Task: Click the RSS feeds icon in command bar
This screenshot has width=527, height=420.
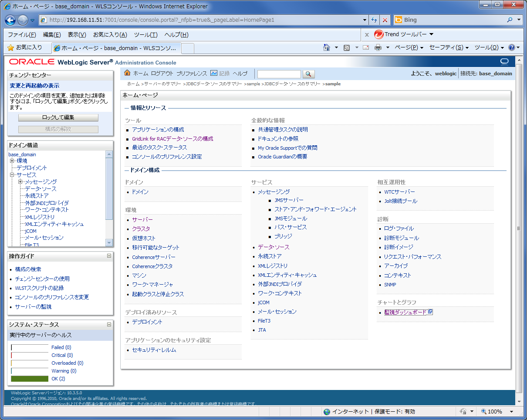Action: tap(347, 47)
